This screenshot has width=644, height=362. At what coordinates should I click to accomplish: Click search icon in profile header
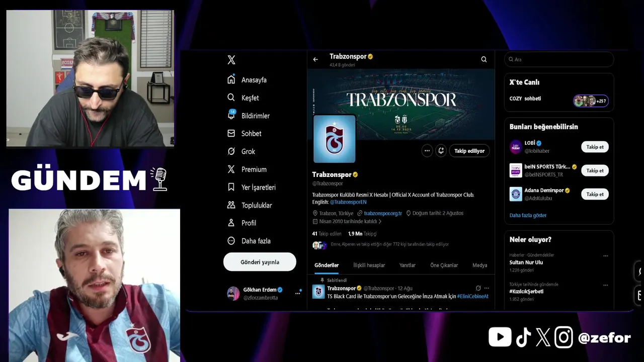[484, 59]
